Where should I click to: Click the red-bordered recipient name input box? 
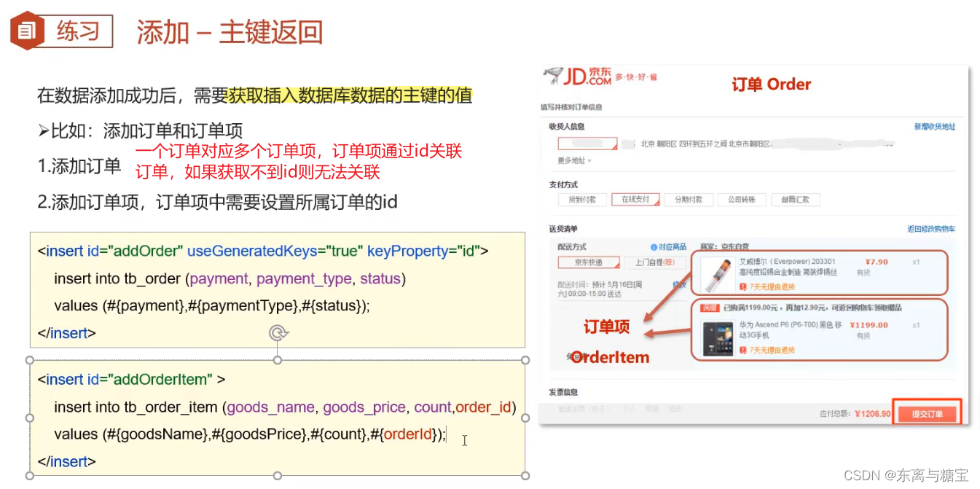tap(587, 142)
